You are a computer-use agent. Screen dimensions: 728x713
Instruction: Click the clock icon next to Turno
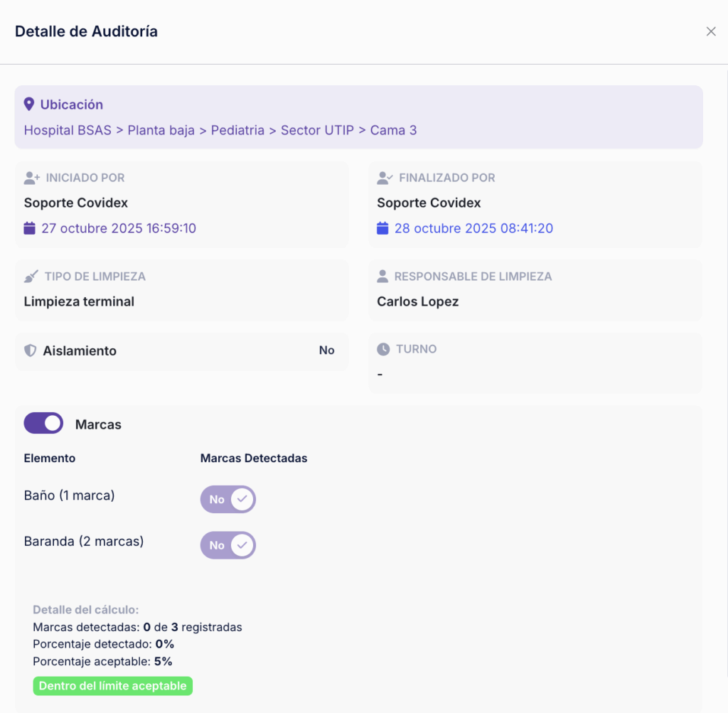383,349
